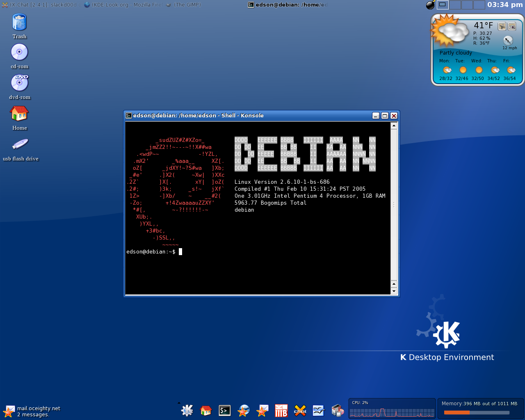Click the Konsole scrollbar down arrow at the very bottom
The width and height of the screenshot is (525, 420).
[394, 291]
